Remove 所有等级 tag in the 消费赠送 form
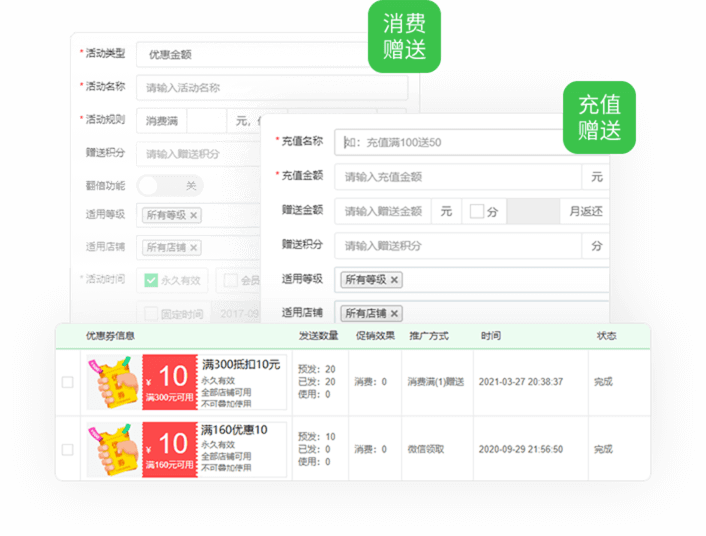Image resolution: width=706 pixels, height=536 pixels. pos(194,215)
